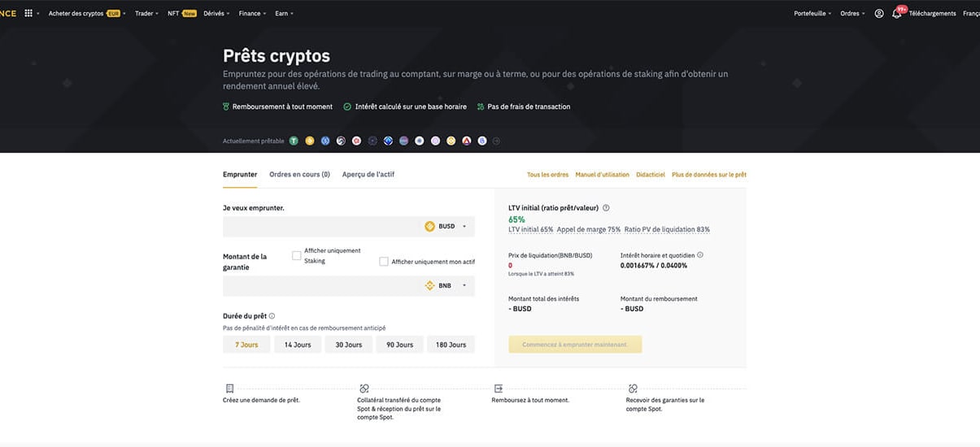The height and width of the screenshot is (447, 980).
Task: Expand the Acheter des cryptos menu
Action: click(x=87, y=13)
